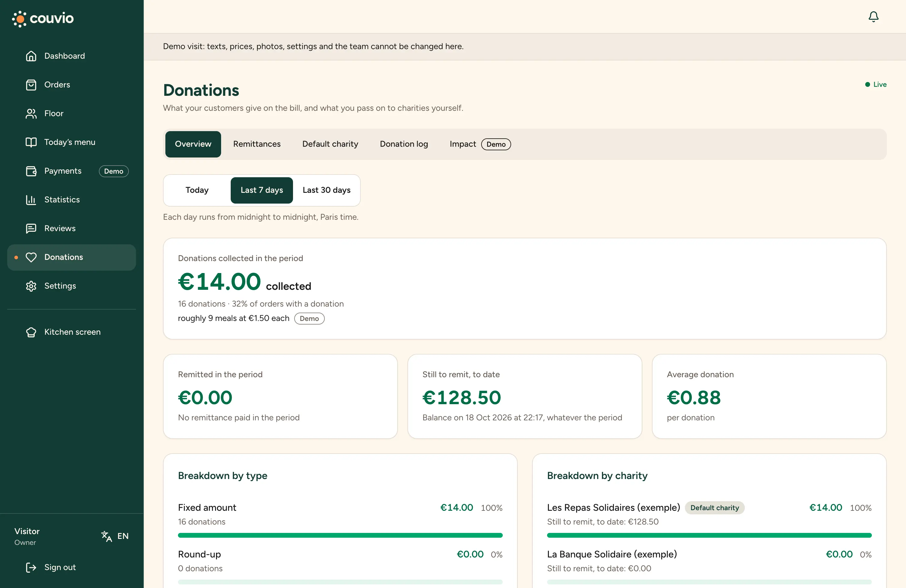Click the Live status indicator
Screen dimensions: 906x588
coord(876,84)
